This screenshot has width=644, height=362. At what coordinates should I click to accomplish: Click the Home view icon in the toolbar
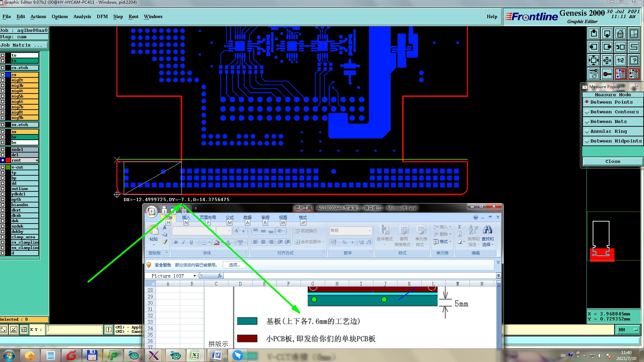(x=620, y=34)
